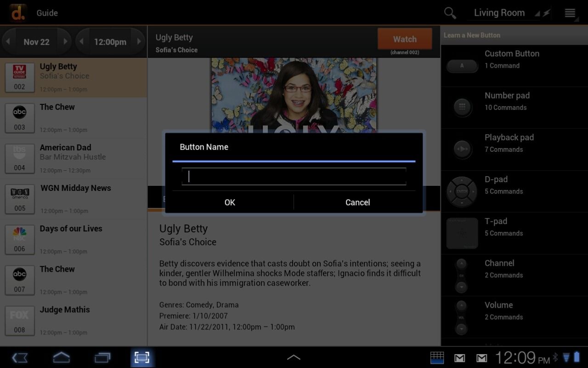
Task: Tap ENTER on the D-pad icon
Action: point(462,191)
